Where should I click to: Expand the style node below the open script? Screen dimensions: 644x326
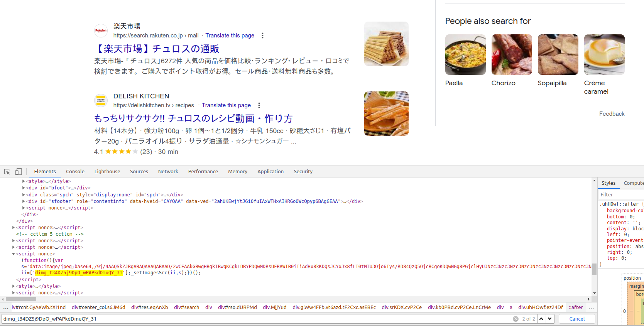point(14,286)
